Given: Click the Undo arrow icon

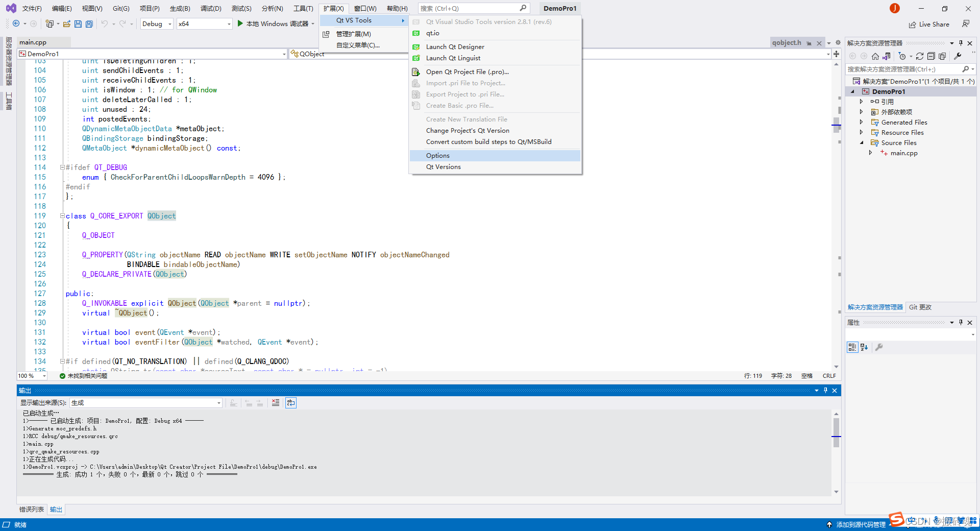Looking at the screenshot, I should pyautogui.click(x=105, y=23).
